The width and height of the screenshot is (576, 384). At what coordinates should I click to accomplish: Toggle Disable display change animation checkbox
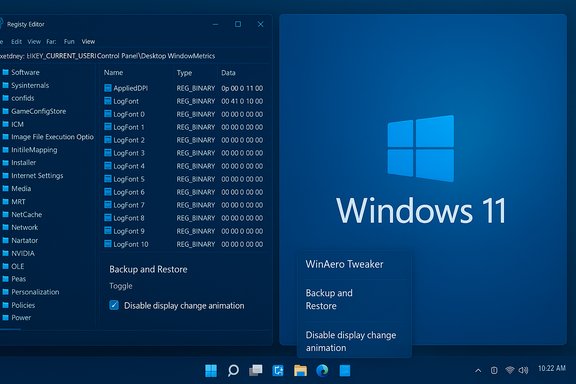tap(114, 305)
